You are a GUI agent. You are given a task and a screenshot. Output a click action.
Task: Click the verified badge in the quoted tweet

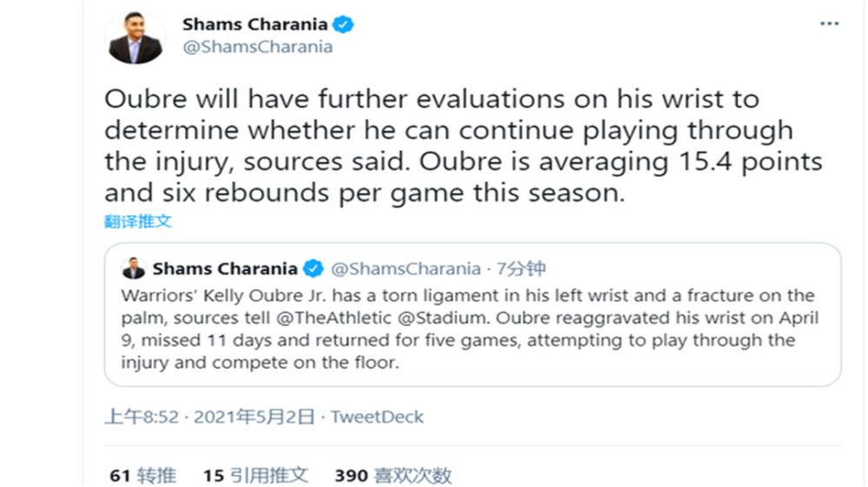pyautogui.click(x=313, y=269)
